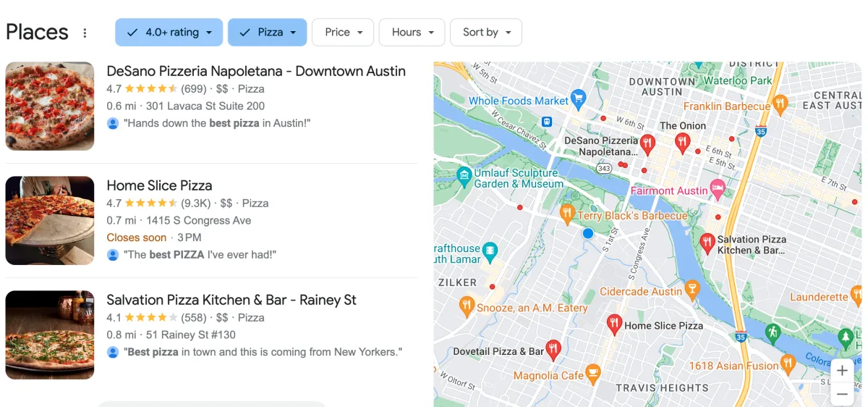Click the green hiking trail icon
This screenshot has height=407, width=868.
tap(773, 332)
